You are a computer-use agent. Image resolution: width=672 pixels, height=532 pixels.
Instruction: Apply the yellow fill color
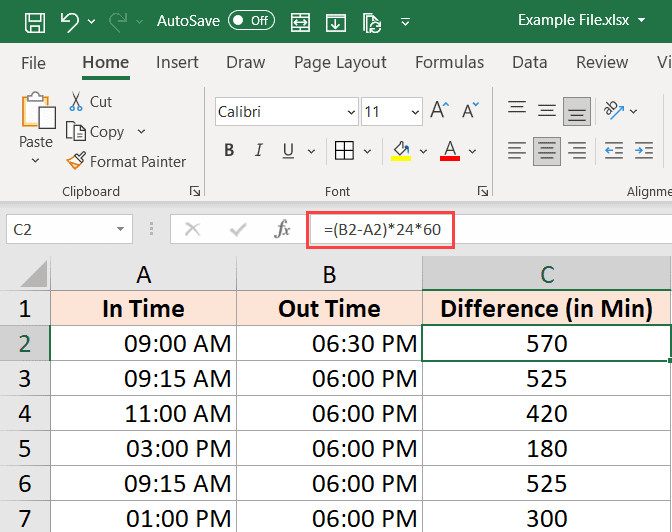pos(402,151)
